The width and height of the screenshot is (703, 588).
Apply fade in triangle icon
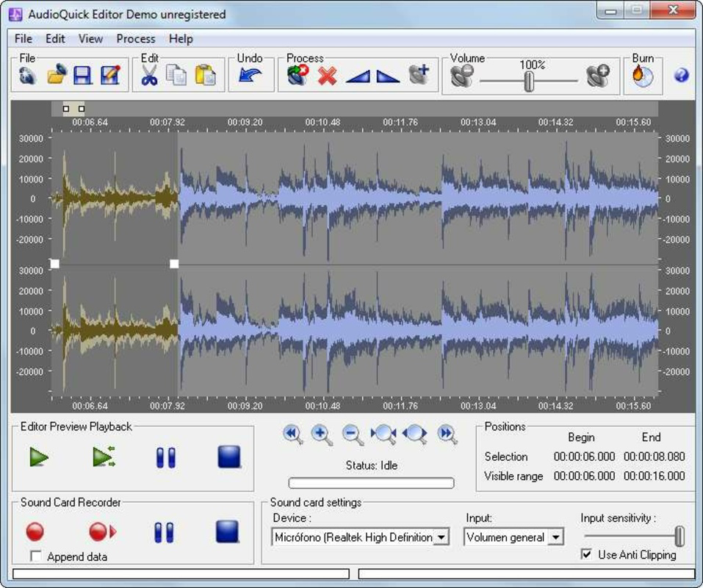(358, 76)
